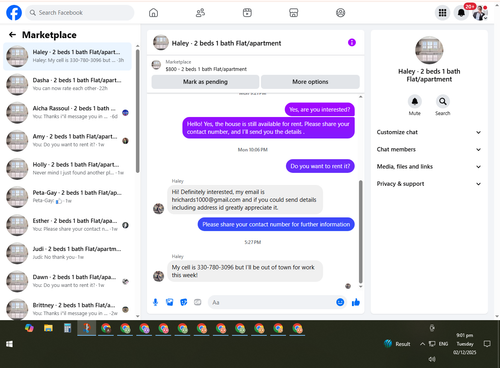Choose a sticker icon
This screenshot has height=368, width=500.
click(x=184, y=302)
